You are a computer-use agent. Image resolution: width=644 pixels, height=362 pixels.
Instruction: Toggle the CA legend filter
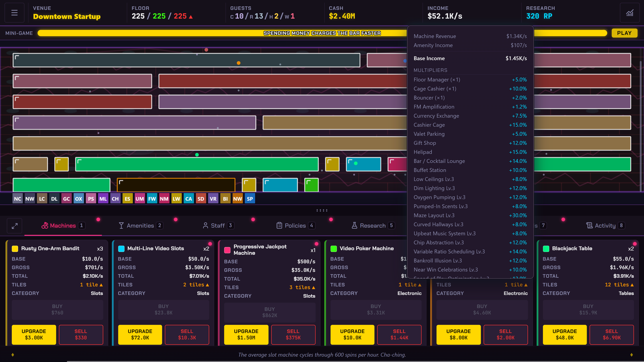(189, 199)
